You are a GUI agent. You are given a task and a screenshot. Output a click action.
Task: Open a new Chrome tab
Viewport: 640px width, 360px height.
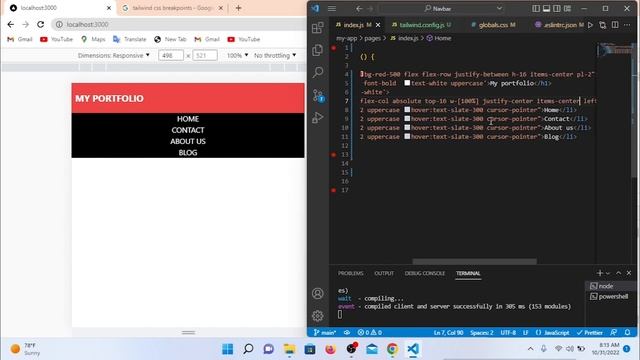238,8
